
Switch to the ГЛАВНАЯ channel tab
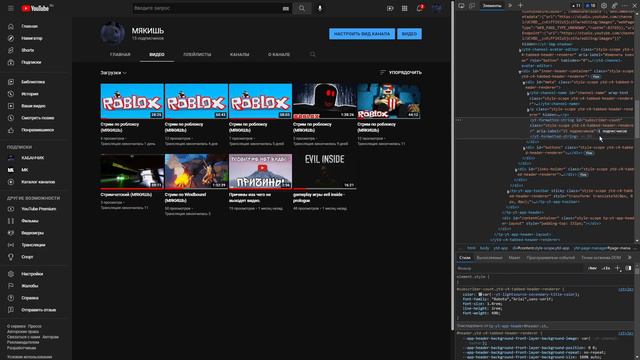point(120,54)
